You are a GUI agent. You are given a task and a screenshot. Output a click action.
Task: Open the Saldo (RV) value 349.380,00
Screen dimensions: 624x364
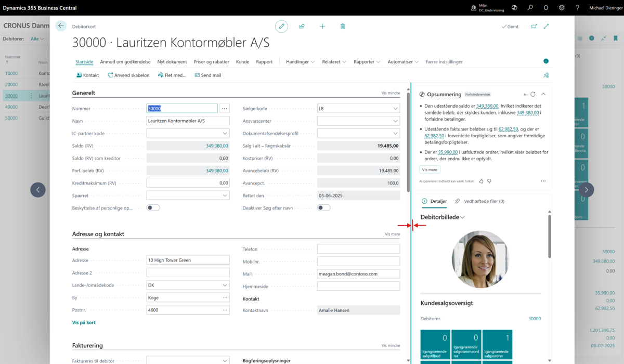coord(217,146)
